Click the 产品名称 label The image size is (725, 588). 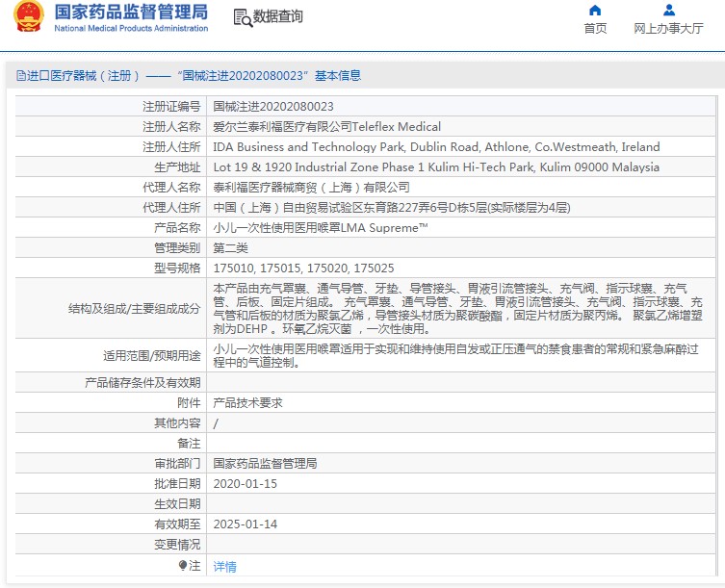(177, 228)
